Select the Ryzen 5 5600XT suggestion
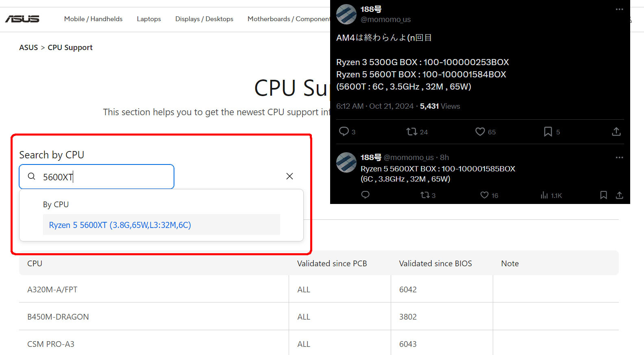 tap(161, 225)
